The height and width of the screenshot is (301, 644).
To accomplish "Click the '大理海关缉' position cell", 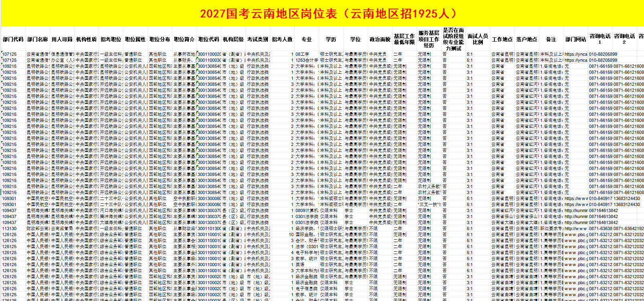I will tap(111, 222).
